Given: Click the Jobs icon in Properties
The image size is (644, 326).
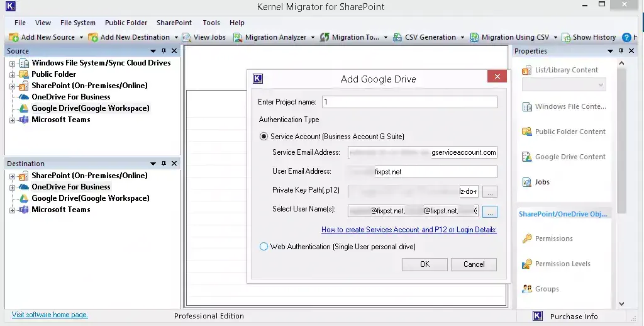Looking at the screenshot, I should 526,182.
